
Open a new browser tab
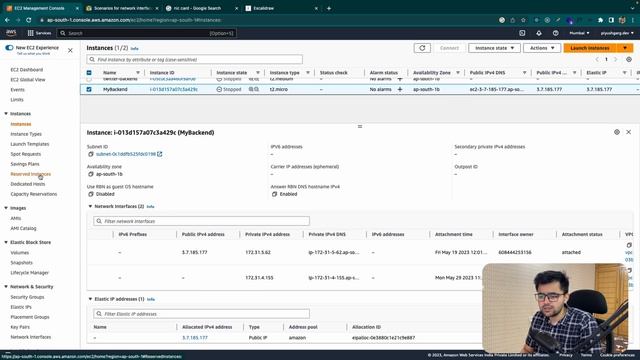[x=329, y=8]
